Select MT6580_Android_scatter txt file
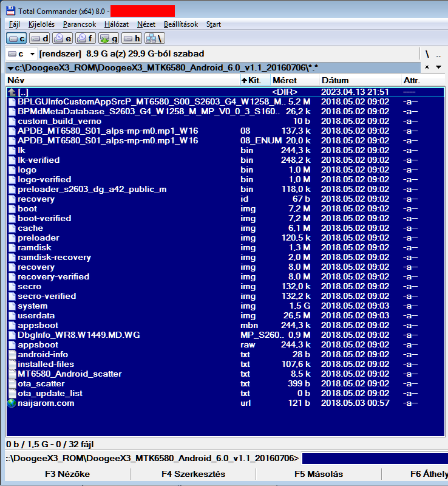The image size is (448, 486). (x=226, y=374)
